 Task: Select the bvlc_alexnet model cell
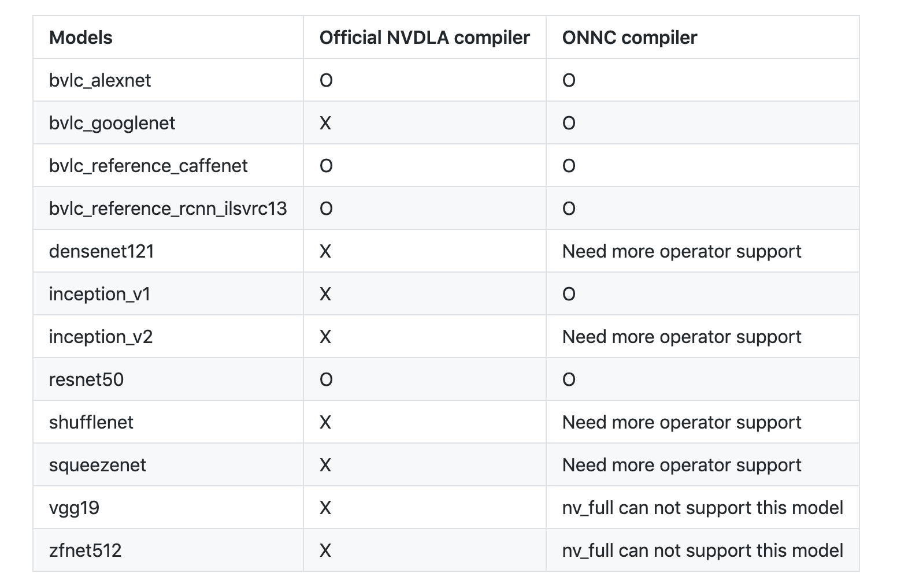pos(100,80)
